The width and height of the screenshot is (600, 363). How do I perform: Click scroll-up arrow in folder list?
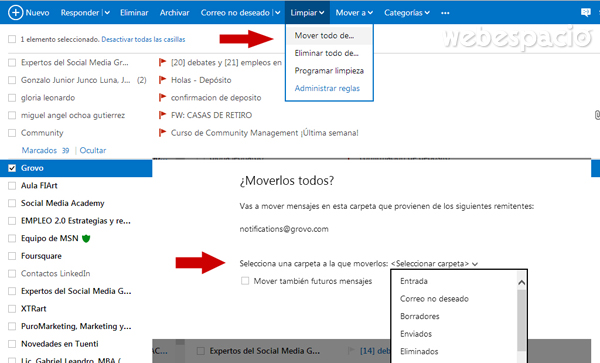[522, 283]
